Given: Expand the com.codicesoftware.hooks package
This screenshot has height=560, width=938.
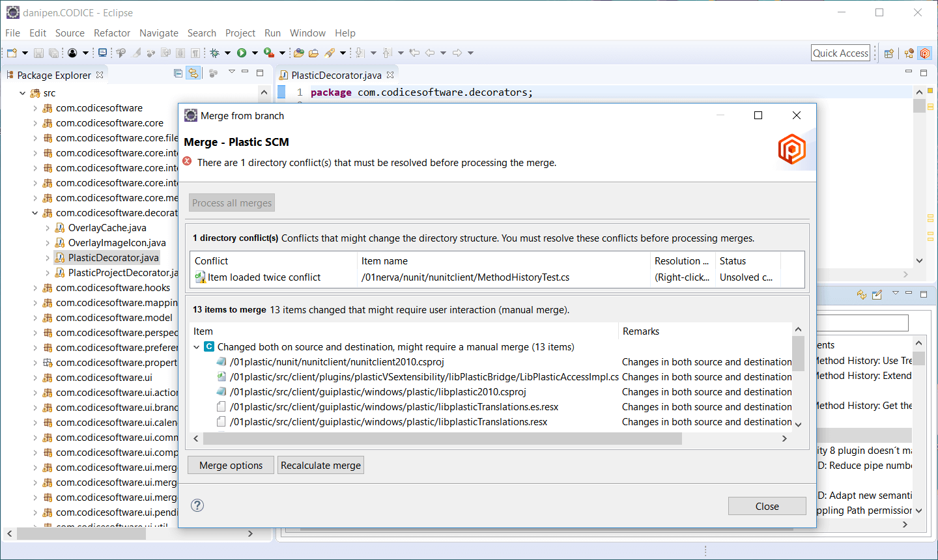Looking at the screenshot, I should click(x=35, y=288).
